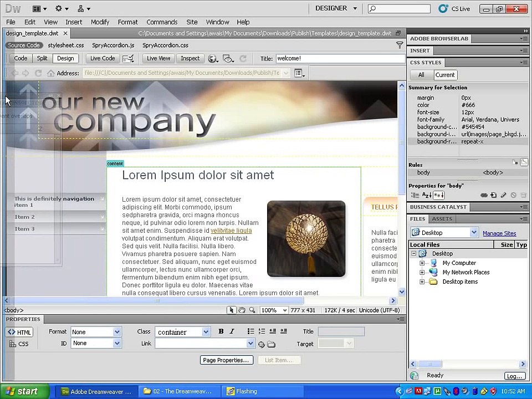This screenshot has height=399, width=532.
Task: Apply ordered list formatting
Action: [x=262, y=331]
